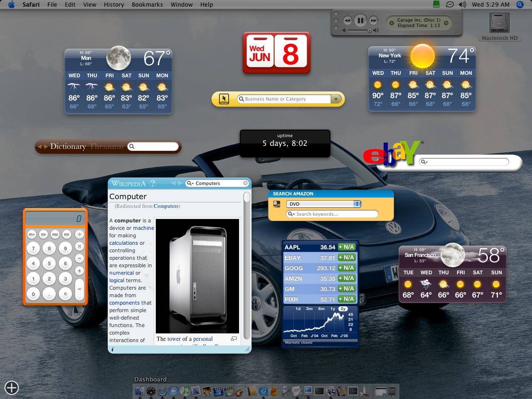The height and width of the screenshot is (399, 532).
Task: Open the 'machine' link in Wikipedia
Action: 143,228
